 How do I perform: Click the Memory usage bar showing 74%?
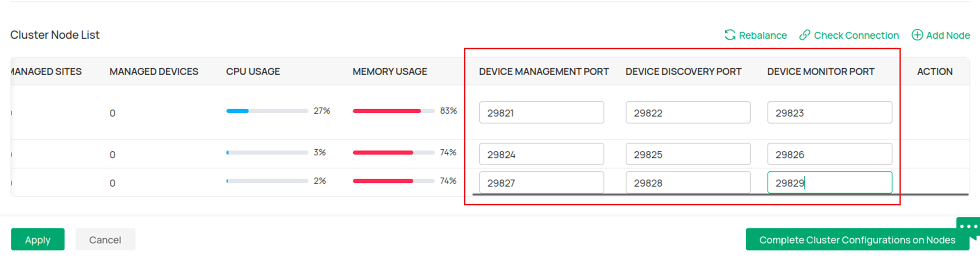pos(393,152)
